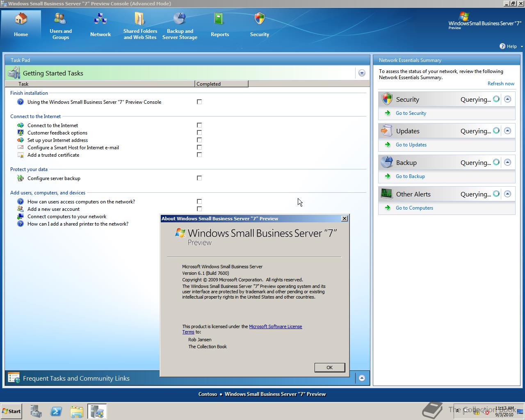The width and height of the screenshot is (525, 420).
Task: Click the Set up your Internet address icon
Action: pos(21,140)
